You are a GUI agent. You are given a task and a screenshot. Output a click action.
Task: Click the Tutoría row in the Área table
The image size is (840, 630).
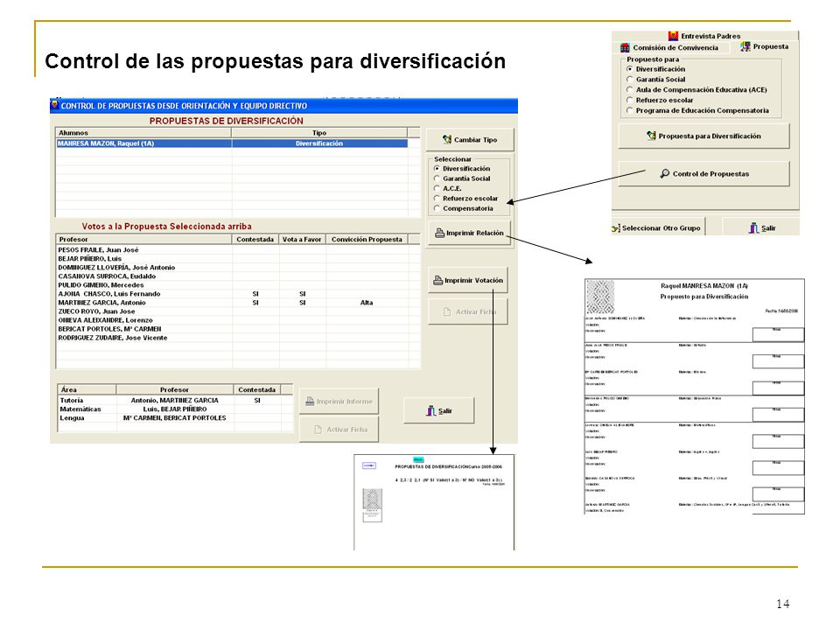click(176, 400)
